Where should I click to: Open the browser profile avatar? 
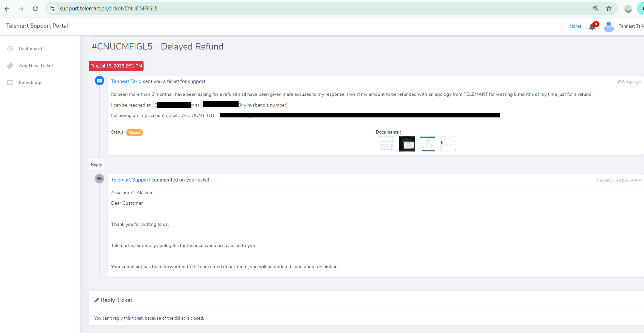[628, 9]
